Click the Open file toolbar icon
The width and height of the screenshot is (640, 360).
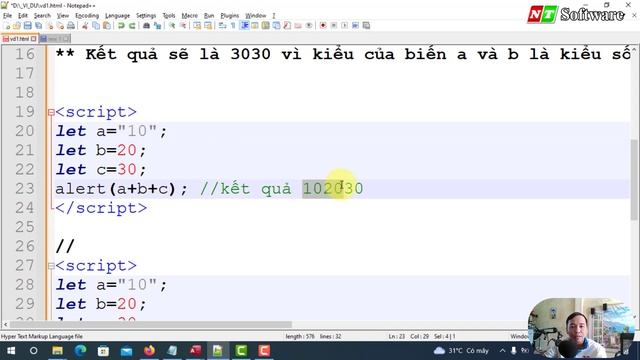tap(17, 26)
